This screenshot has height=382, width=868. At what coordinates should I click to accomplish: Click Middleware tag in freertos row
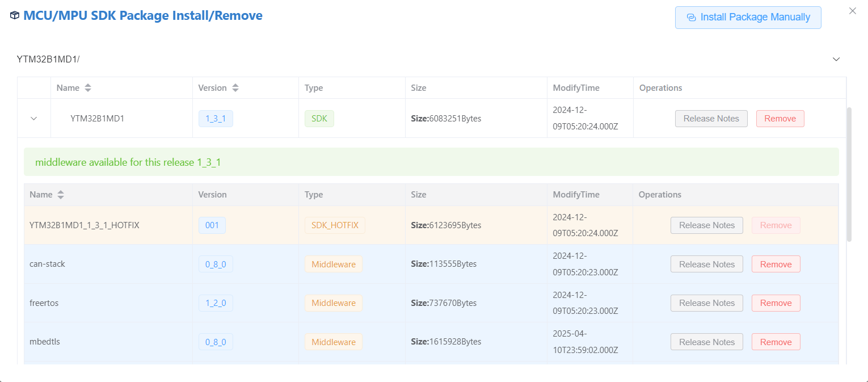(334, 303)
